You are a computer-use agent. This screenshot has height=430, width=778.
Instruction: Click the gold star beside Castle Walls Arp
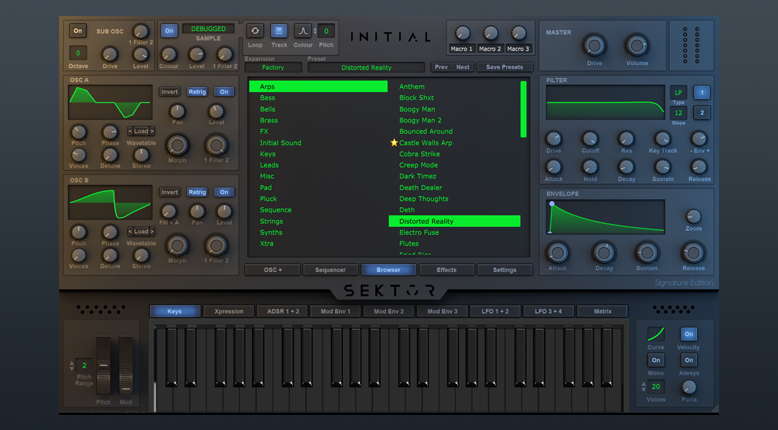[394, 143]
